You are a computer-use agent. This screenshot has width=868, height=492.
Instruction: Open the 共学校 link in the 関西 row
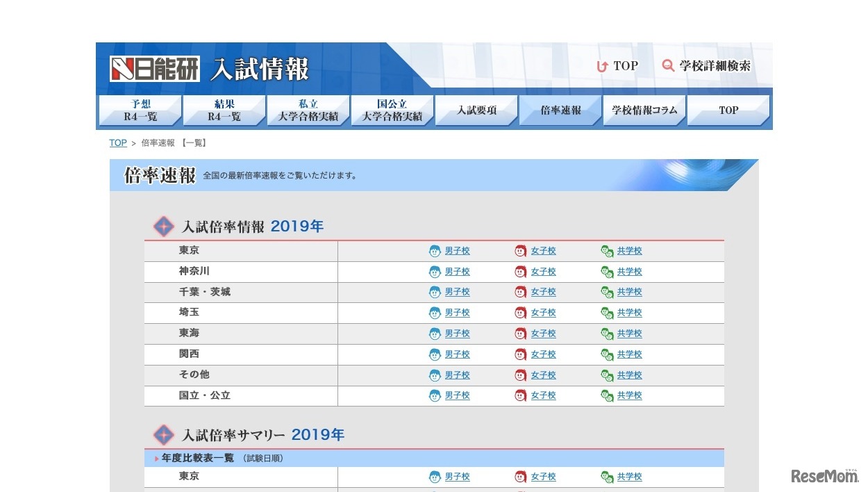629,354
